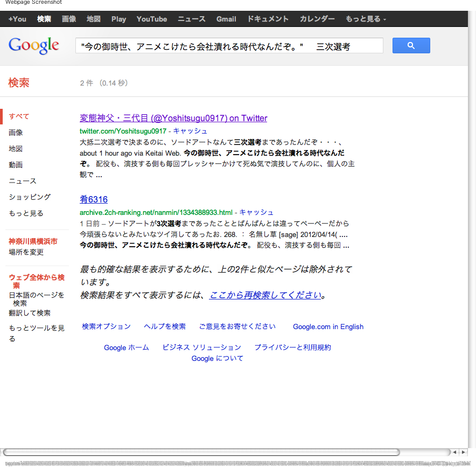Click ここから再検索してください link
The image size is (476, 467).
(x=265, y=295)
